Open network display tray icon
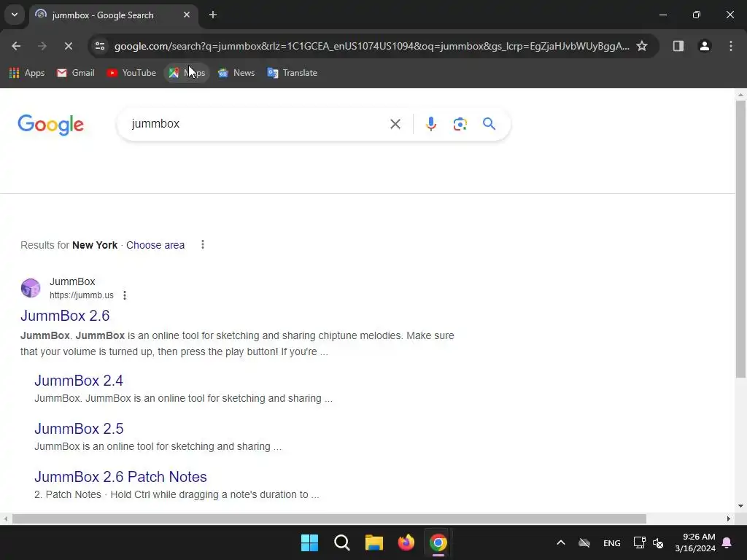Screen dimensions: 747x560 click(x=639, y=542)
